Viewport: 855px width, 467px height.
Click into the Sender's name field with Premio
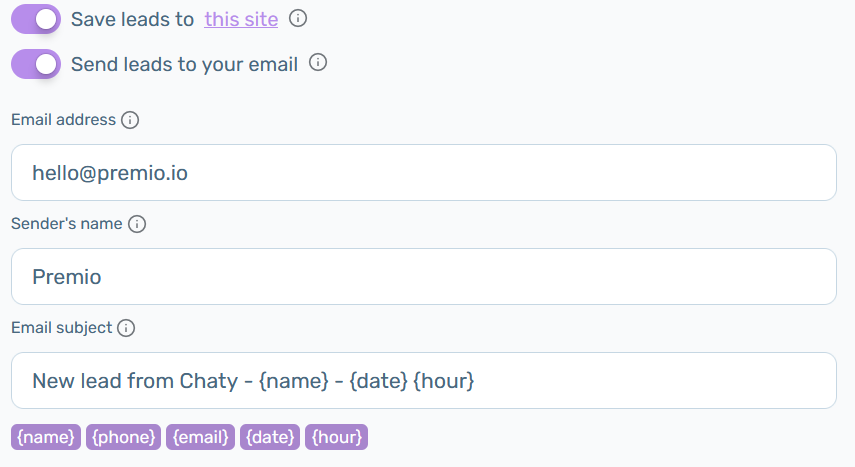point(424,277)
